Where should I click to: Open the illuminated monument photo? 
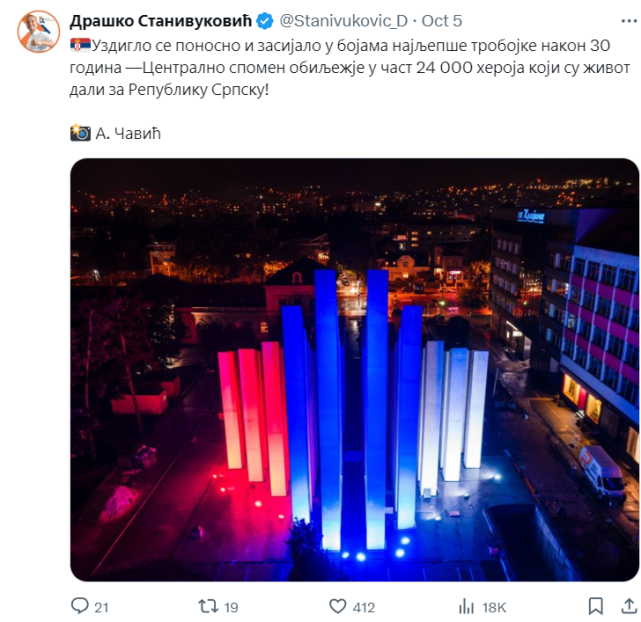click(x=354, y=369)
